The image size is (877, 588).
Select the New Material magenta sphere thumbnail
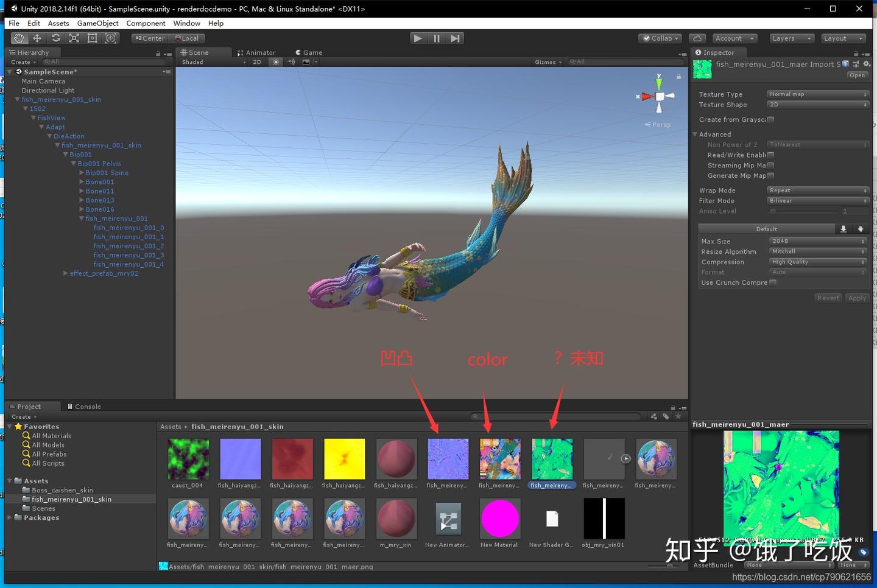tap(499, 518)
